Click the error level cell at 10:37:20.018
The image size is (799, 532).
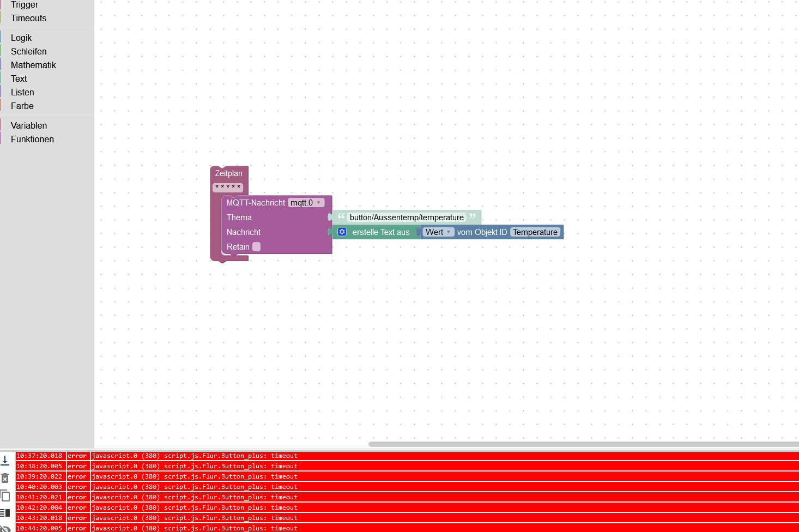click(77, 456)
